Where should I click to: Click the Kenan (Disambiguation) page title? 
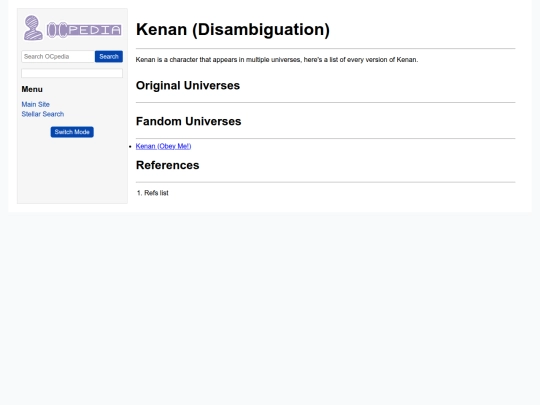233,29
